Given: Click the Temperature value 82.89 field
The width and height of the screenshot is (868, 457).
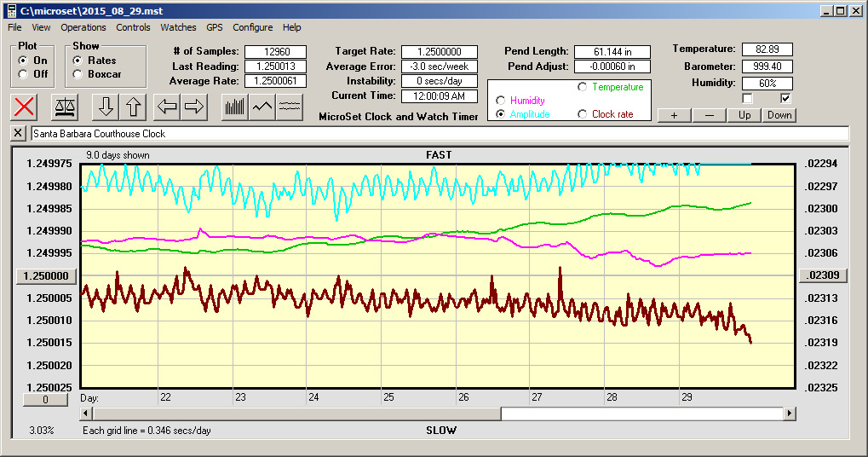Looking at the screenshot, I should (x=767, y=49).
